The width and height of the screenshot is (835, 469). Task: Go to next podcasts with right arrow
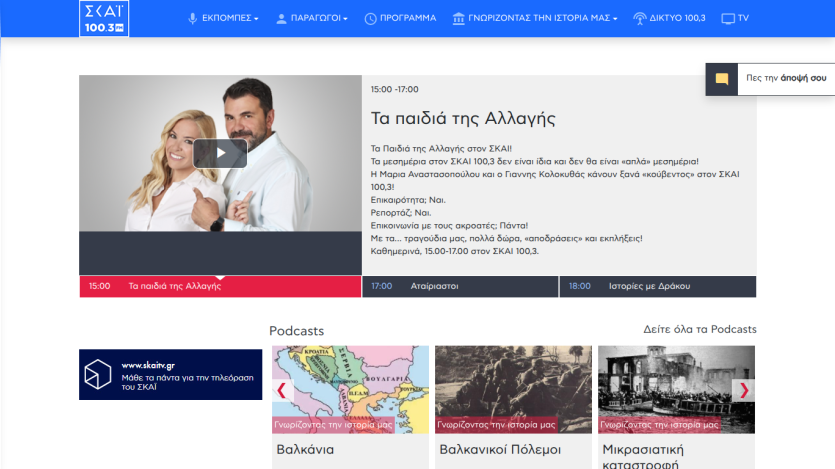pyautogui.click(x=744, y=390)
